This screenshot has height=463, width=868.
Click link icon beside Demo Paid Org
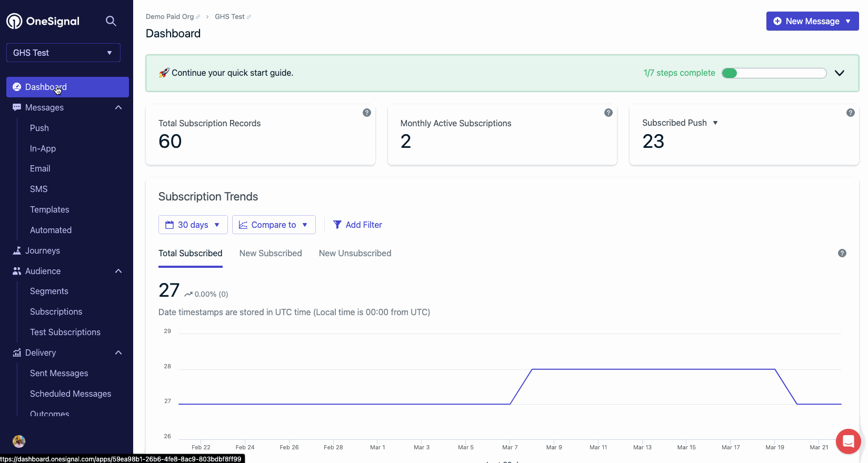point(198,17)
